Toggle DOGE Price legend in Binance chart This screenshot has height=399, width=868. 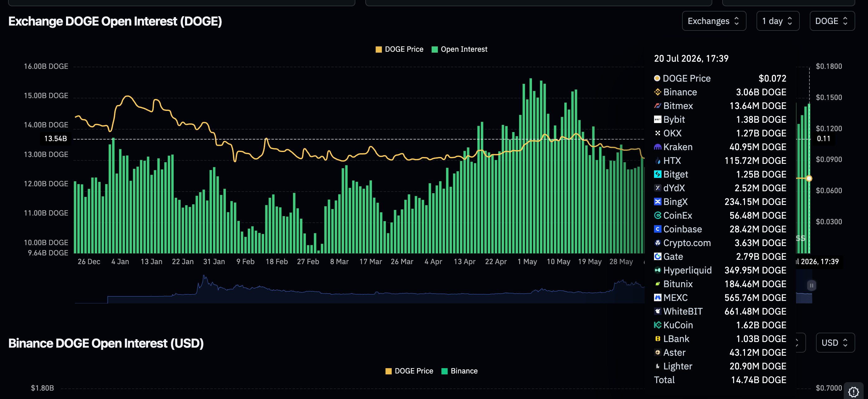(409, 371)
